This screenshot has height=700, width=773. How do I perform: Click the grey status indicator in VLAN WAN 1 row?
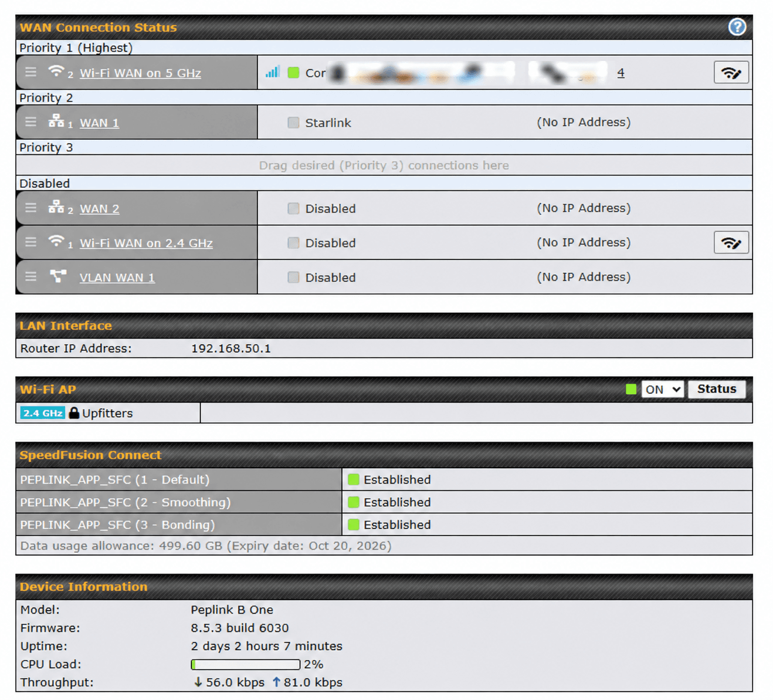point(293,277)
